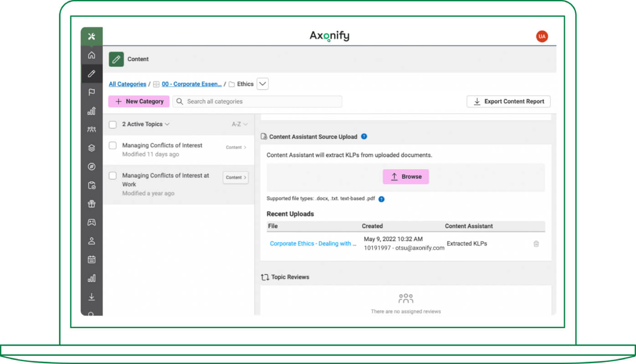Image resolution: width=636 pixels, height=364 pixels.
Task: Open the gift box rewards icon
Action: point(92,204)
